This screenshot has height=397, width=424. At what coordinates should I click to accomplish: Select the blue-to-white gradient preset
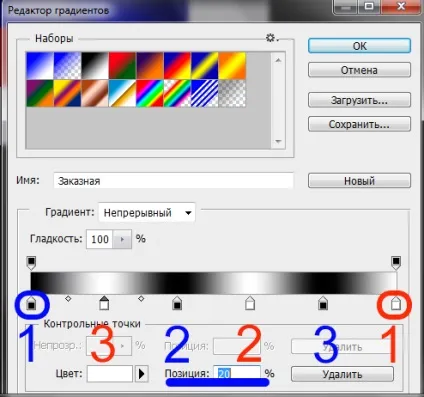pyautogui.click(x=40, y=66)
